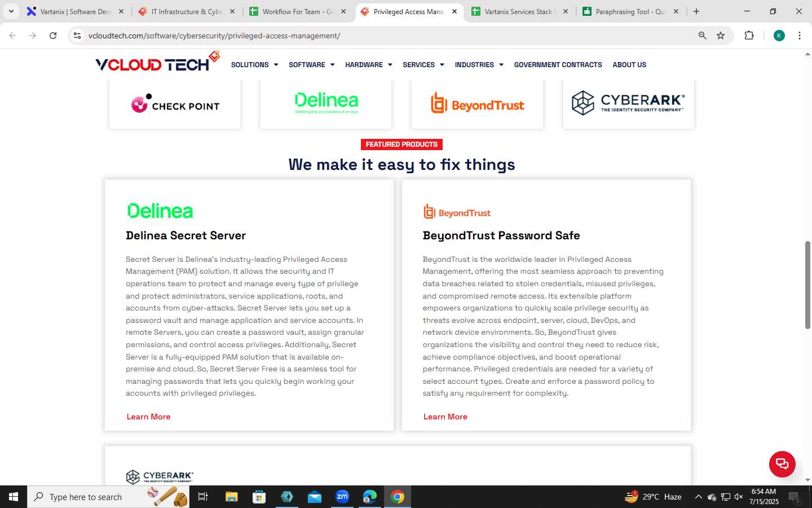Open the notification center icon
Viewport: 812px width, 508px height.
795,497
